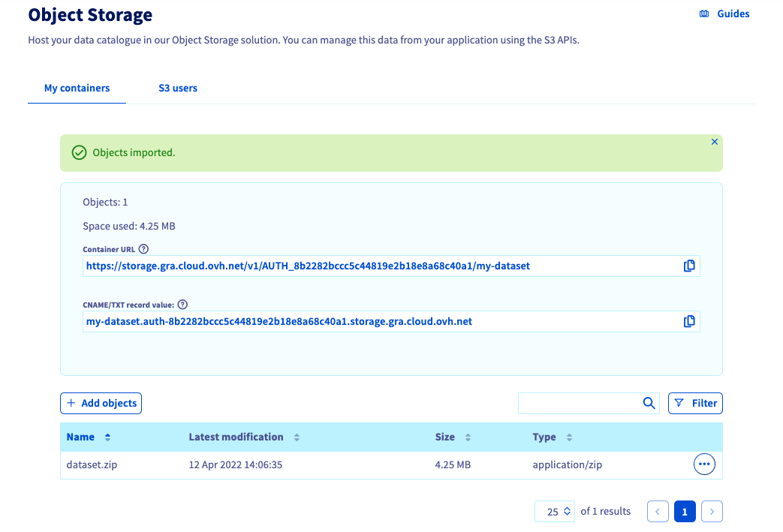Go to pagination page 1
Screen dimensions: 783x532
click(684, 511)
